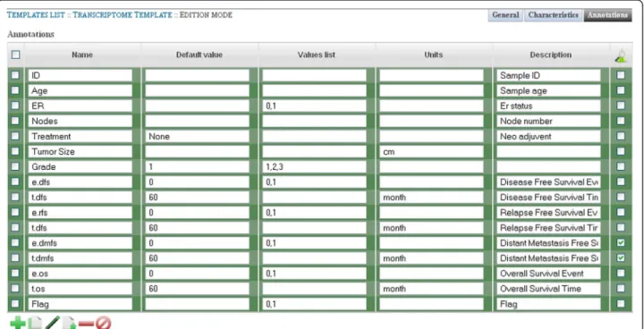Edit the Name field containing e.rfs
The image size is (644, 329).
tap(80, 213)
